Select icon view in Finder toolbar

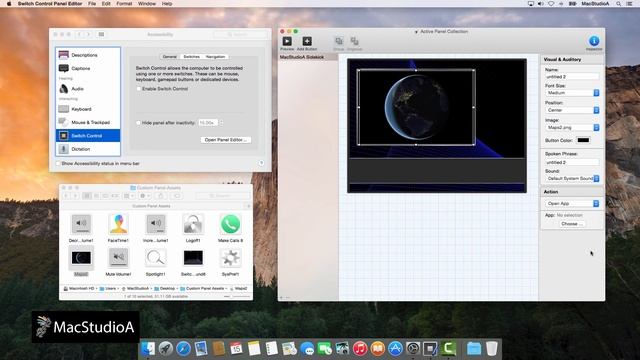pos(87,196)
